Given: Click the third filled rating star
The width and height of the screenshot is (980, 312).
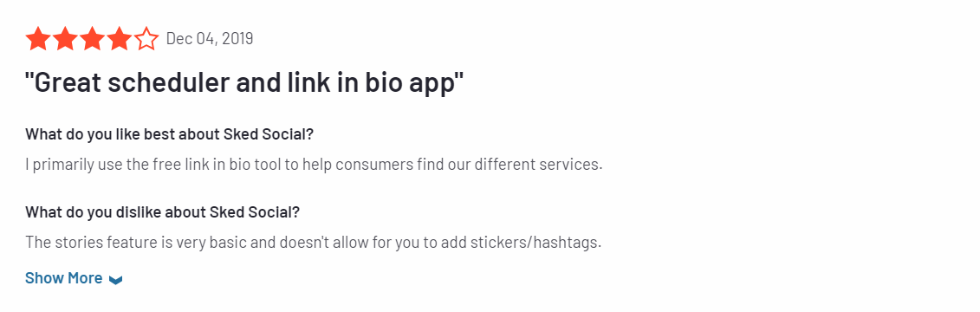Looking at the screenshot, I should point(93,39).
